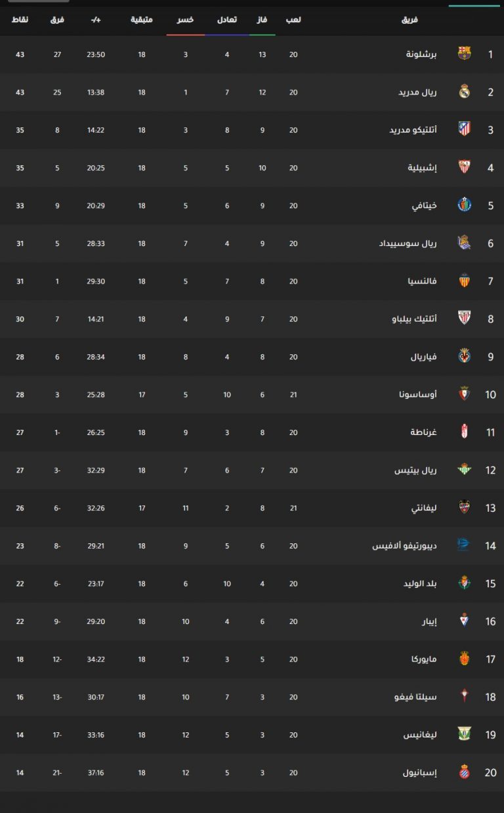
Task: Sort table by نقاط column
Action: (x=20, y=20)
